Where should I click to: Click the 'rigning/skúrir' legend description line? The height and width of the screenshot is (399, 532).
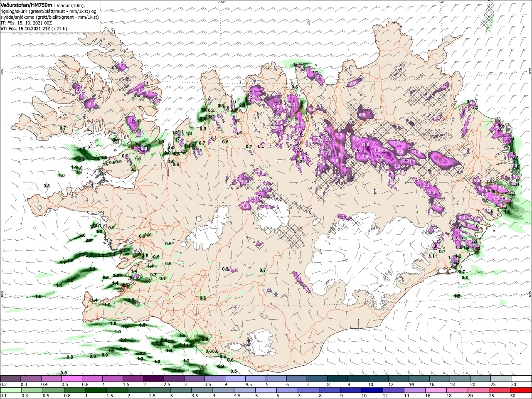click(49, 11)
